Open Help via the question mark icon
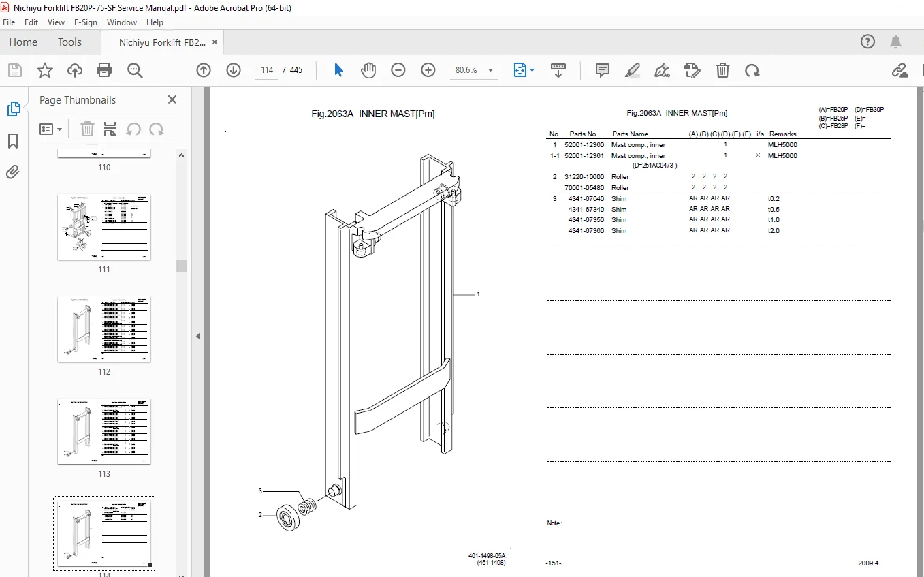 (867, 42)
